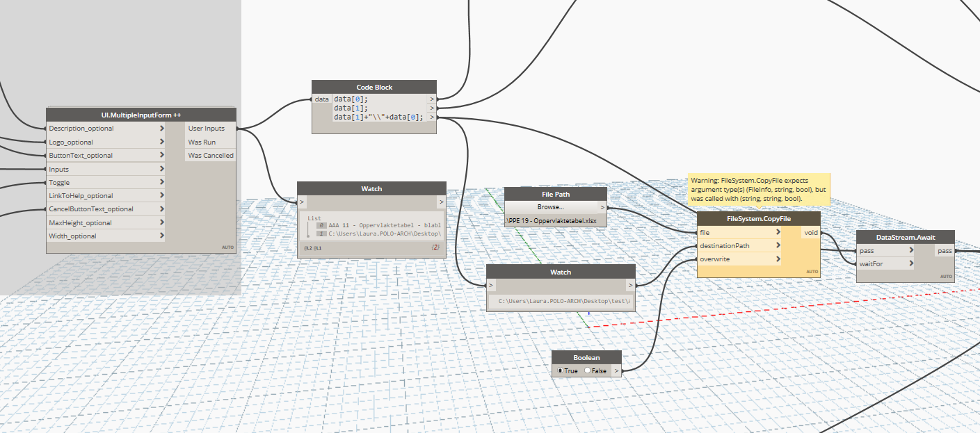Click the Was Run output port
The height and width of the screenshot is (433, 980).
(x=211, y=142)
